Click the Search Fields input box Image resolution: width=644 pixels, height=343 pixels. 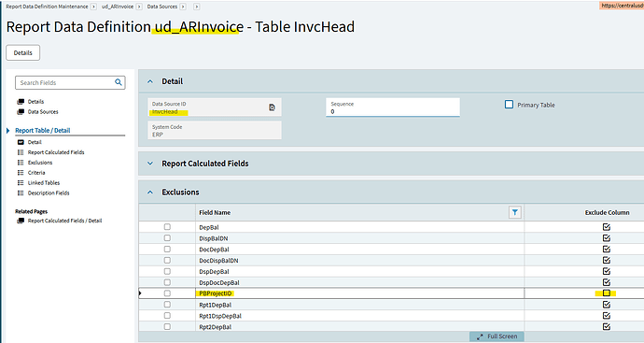tap(70, 82)
